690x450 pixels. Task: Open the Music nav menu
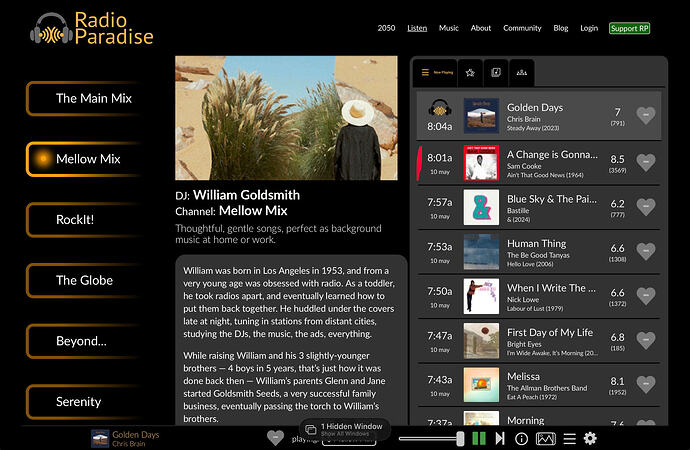448,28
